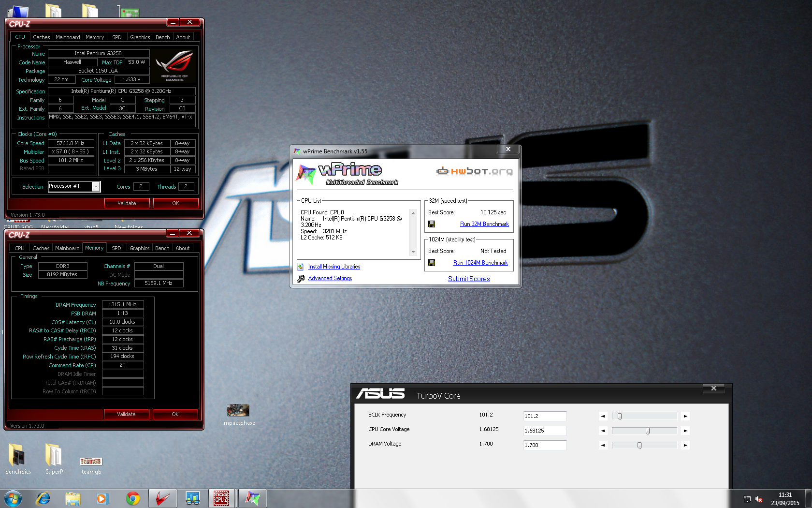
Task: Open Caches tab in top CPU-Z window
Action: (41, 37)
